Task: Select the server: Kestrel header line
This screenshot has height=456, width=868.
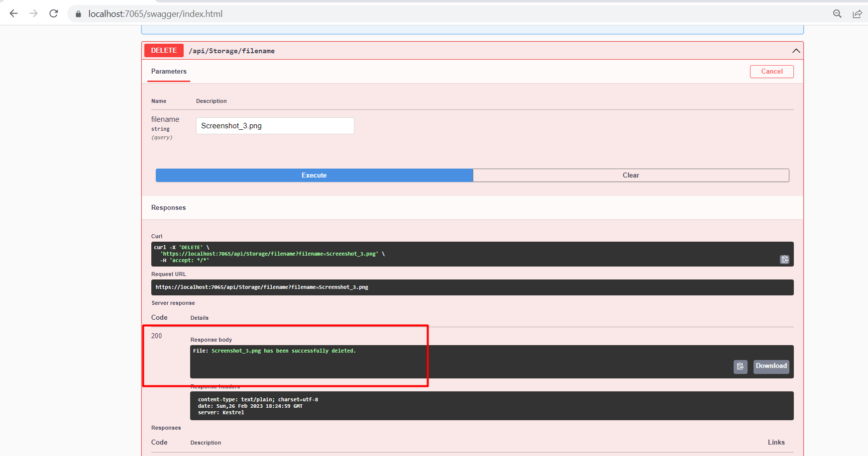Action: pyautogui.click(x=221, y=412)
